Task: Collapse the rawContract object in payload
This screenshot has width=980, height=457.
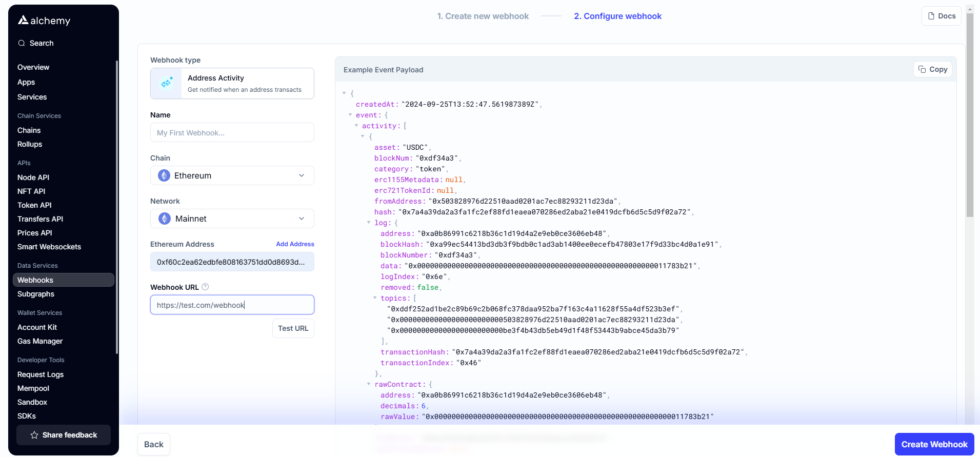Action: pyautogui.click(x=369, y=384)
